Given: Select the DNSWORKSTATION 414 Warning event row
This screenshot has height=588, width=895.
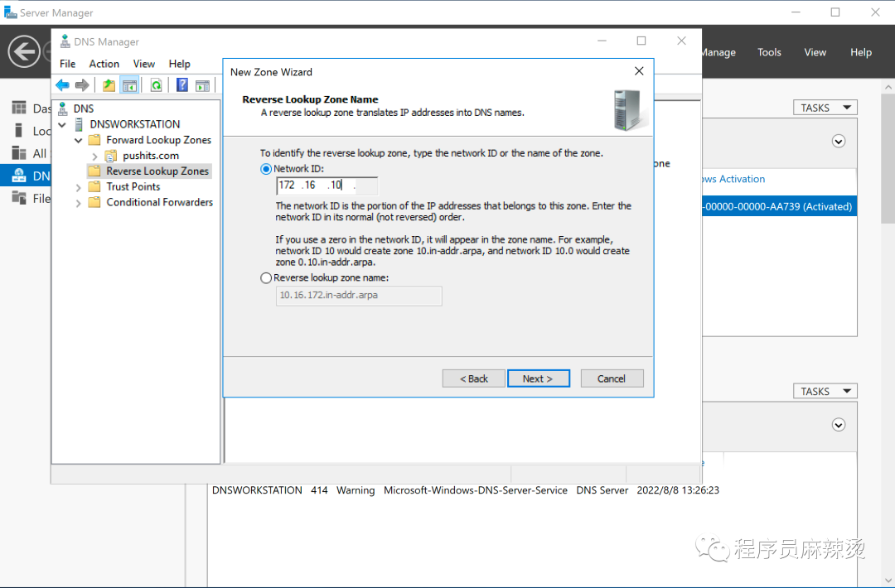Looking at the screenshot, I should click(465, 490).
